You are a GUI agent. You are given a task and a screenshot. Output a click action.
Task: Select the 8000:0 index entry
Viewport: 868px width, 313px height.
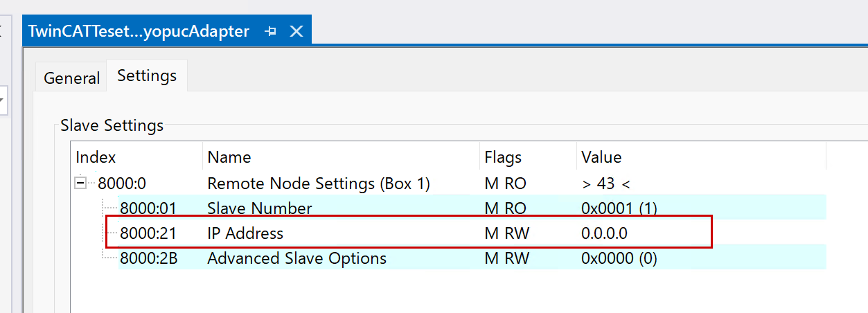(x=122, y=184)
